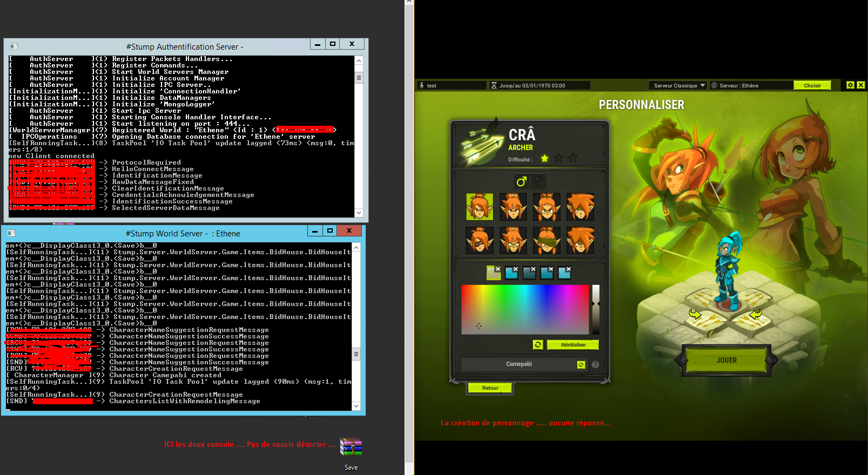Choose the Cra head with green blindfold
Image resolution: width=868 pixels, height=475 pixels.
tap(547, 240)
